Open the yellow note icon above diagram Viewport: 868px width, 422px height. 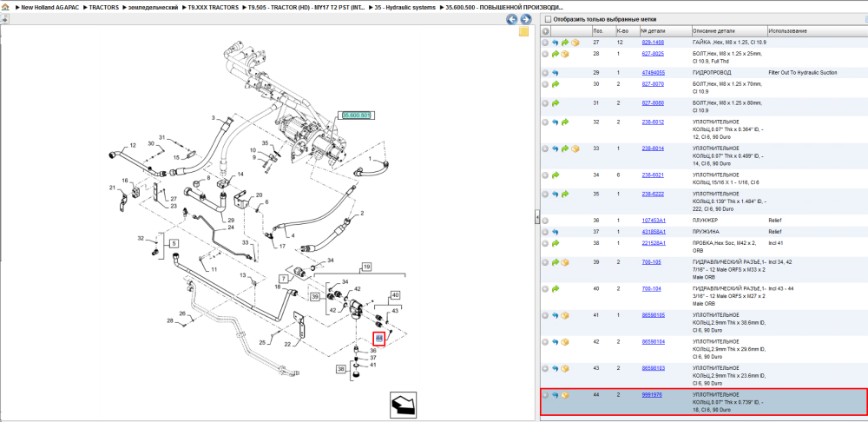tap(523, 31)
